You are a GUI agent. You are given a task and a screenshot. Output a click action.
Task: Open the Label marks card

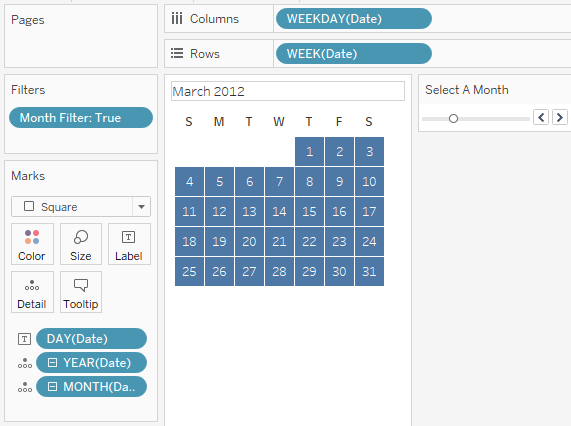(x=129, y=244)
